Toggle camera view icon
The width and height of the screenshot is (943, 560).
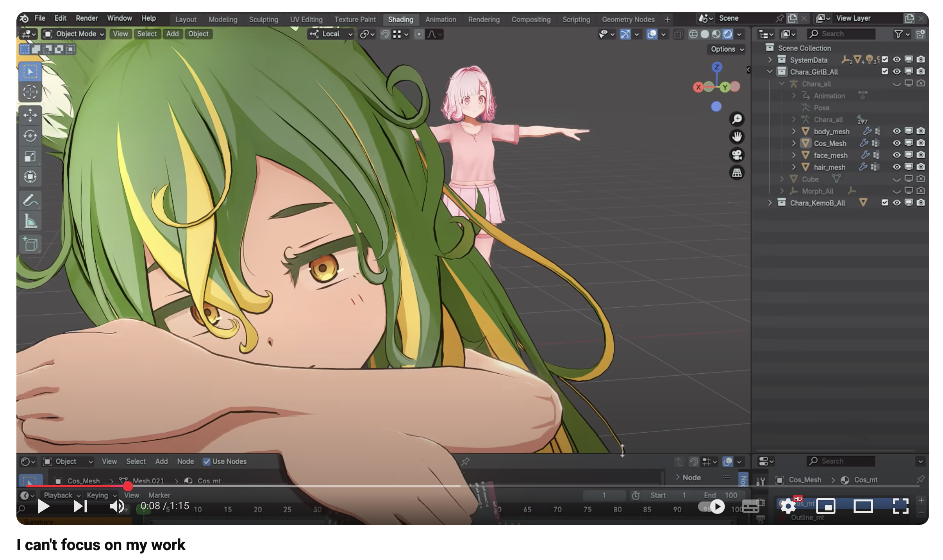tap(737, 155)
